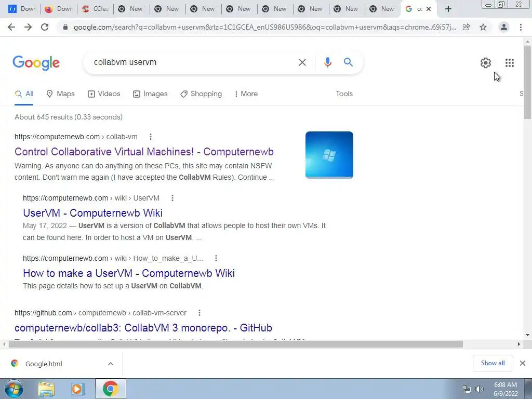Open the Google.html downloaded file
Viewport: 532px width, 399px height.
pyautogui.click(x=44, y=364)
